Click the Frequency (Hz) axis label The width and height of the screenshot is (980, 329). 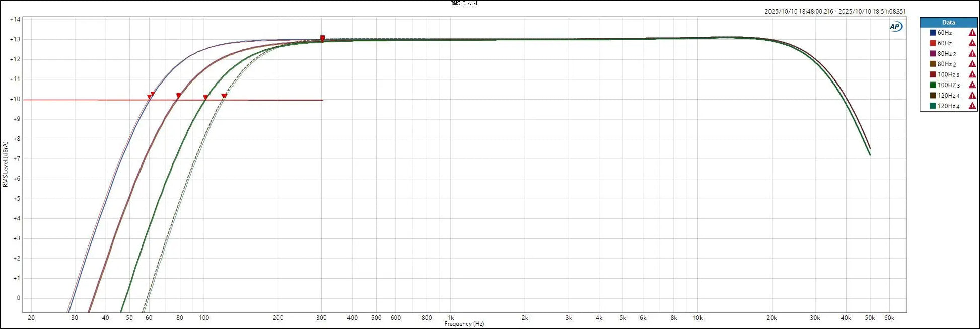[x=464, y=324]
